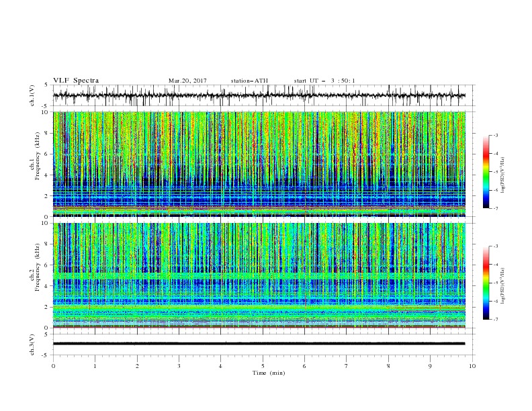Click the "ch.1(V)" waveform axis label
The width and height of the screenshot is (532, 411).
(x=32, y=95)
